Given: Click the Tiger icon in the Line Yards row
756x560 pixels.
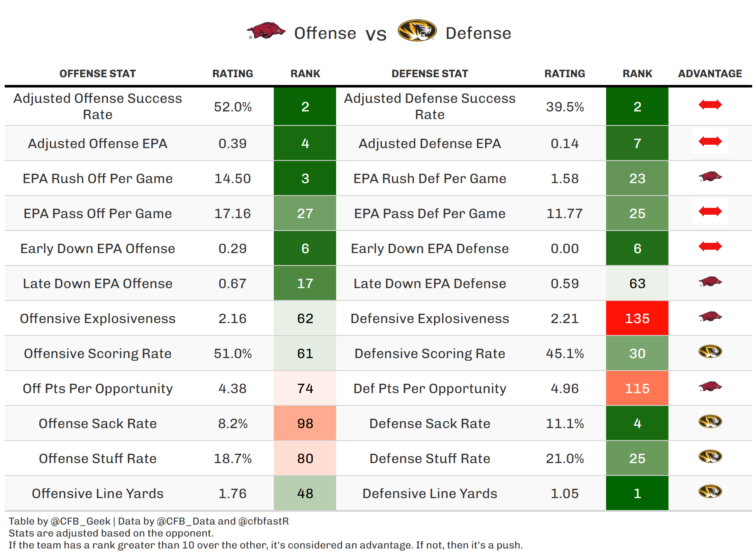Looking at the screenshot, I should tap(710, 492).
